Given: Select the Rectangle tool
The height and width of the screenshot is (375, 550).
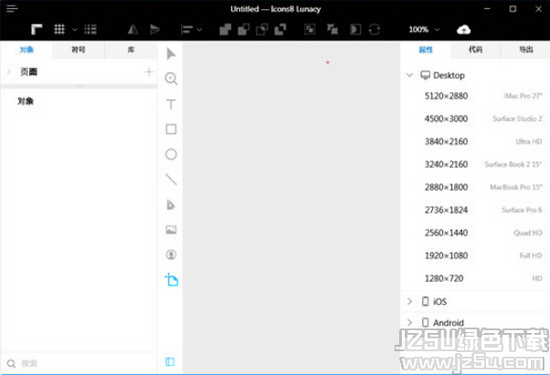Looking at the screenshot, I should click(x=171, y=129).
